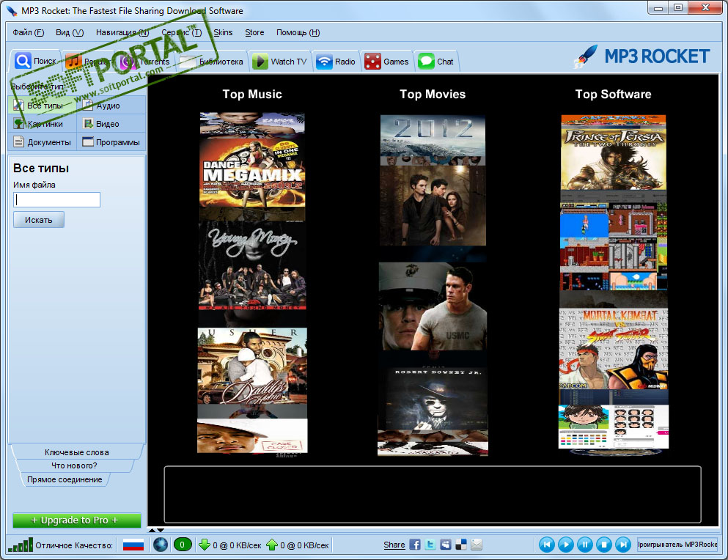This screenshot has height=560, width=728.
Task: Share via the email envelope icon
Action: pos(477,545)
